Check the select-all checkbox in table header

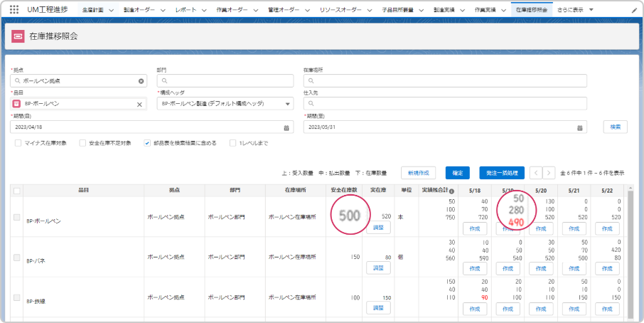click(x=17, y=191)
